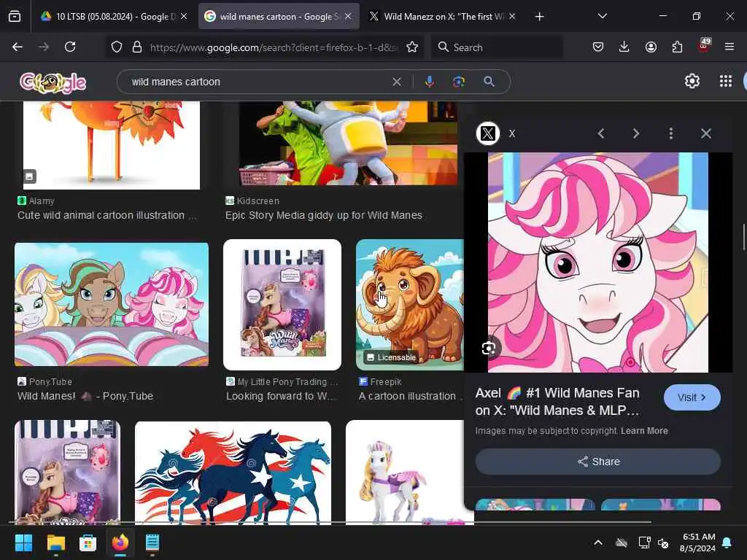Clear the Google search query
The height and width of the screenshot is (560, 747).
click(x=396, y=82)
